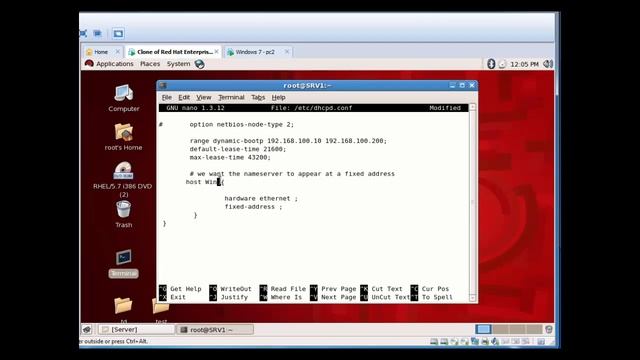Select the Terminal launcher on the desktop
This screenshot has height=360, width=640.
point(123,263)
